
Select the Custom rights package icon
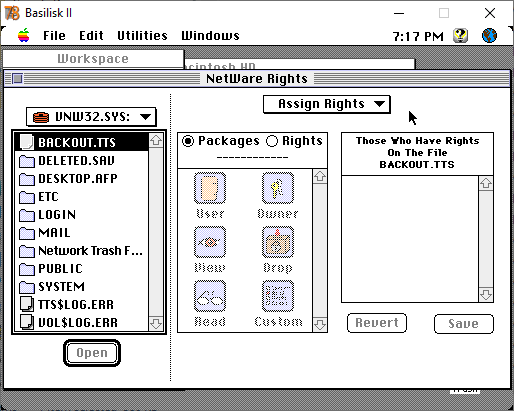click(x=278, y=296)
